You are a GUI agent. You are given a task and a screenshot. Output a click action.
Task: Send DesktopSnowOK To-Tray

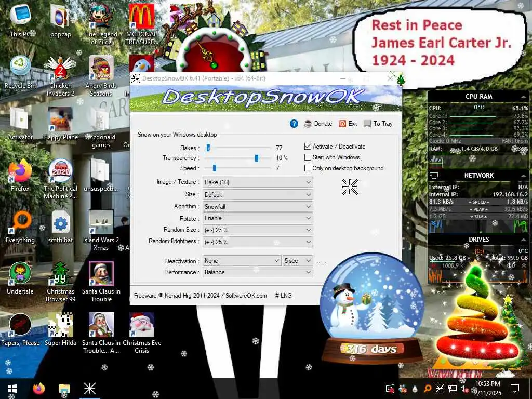pos(378,124)
